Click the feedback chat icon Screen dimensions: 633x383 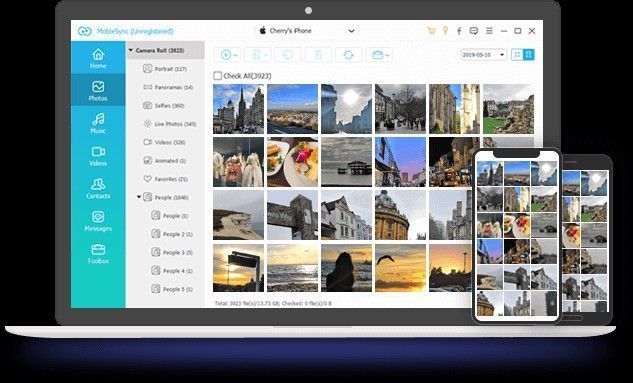point(474,31)
